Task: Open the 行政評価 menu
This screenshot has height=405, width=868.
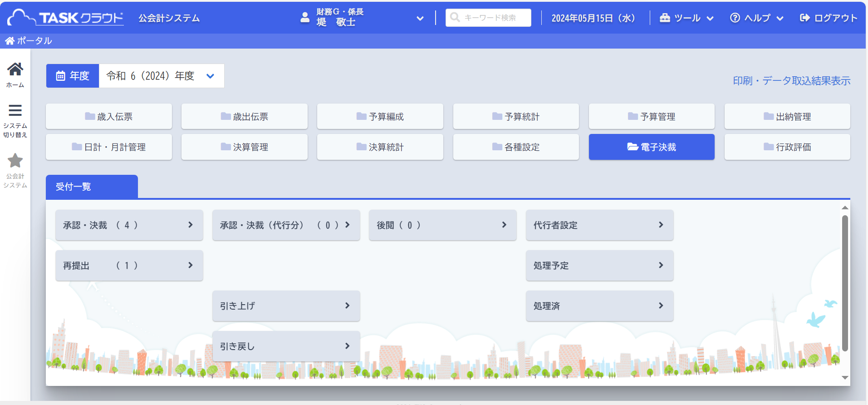Action: [x=787, y=147]
